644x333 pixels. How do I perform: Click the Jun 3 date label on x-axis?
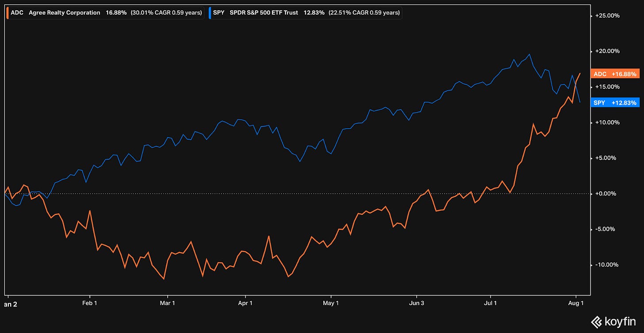pyautogui.click(x=416, y=303)
